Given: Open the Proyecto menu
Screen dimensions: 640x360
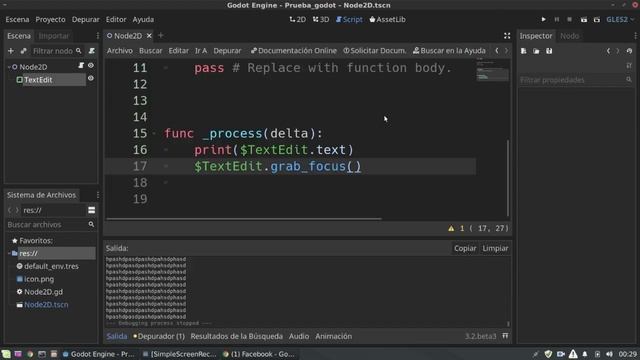Looking at the screenshot, I should 50,19.
